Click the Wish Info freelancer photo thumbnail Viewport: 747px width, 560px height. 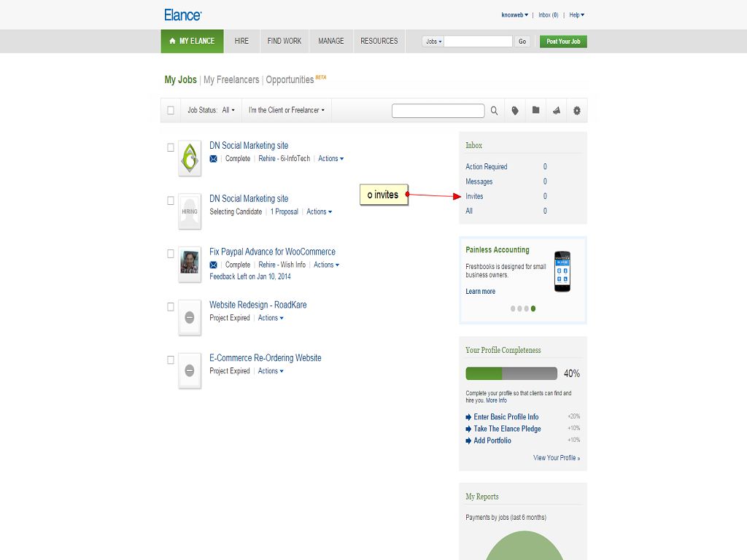click(190, 264)
